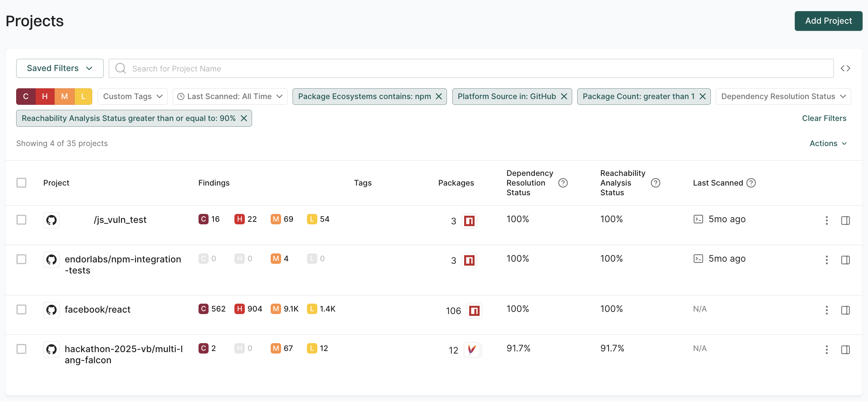Toggle the Critical severity filter swatch

26,97
